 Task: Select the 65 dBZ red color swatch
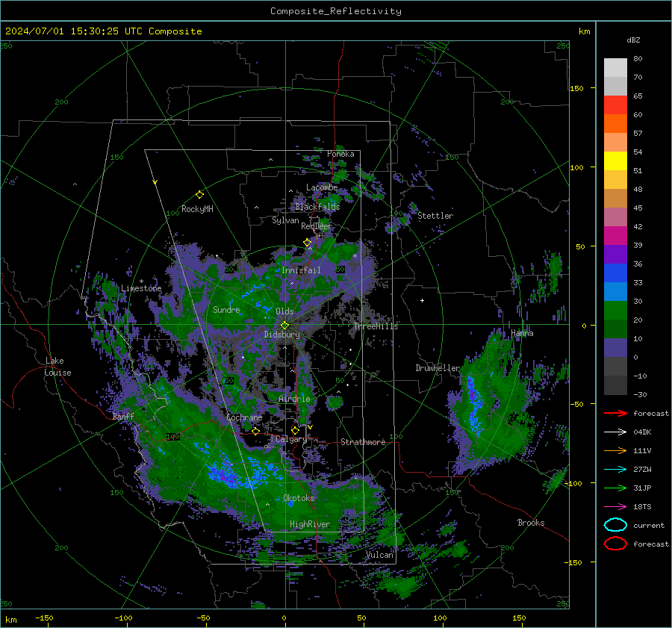pyautogui.click(x=615, y=105)
